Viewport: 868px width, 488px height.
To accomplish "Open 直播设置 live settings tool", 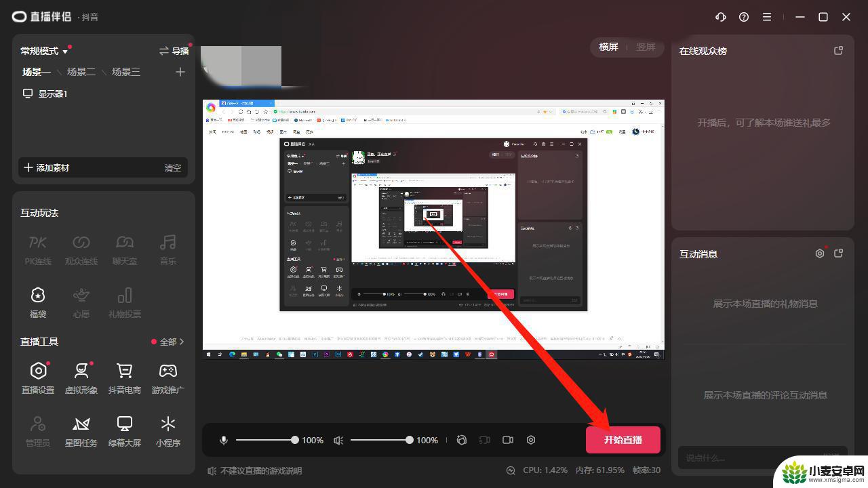I will click(x=38, y=378).
